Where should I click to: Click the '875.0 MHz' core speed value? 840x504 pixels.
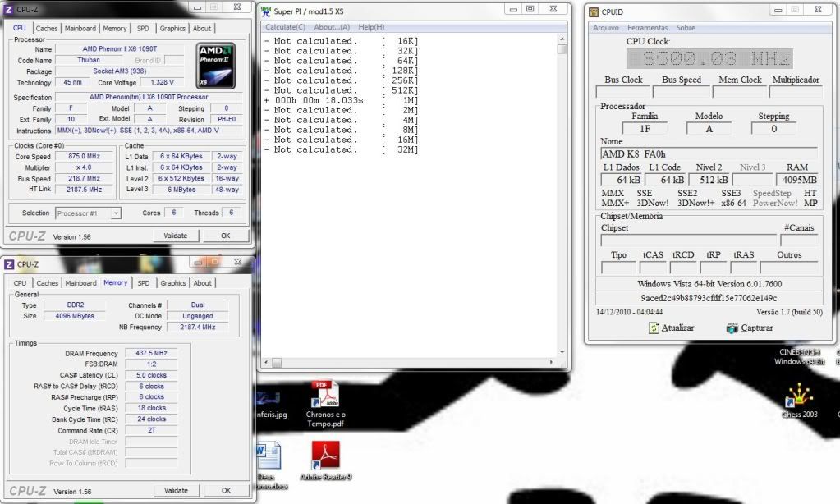click(x=84, y=157)
